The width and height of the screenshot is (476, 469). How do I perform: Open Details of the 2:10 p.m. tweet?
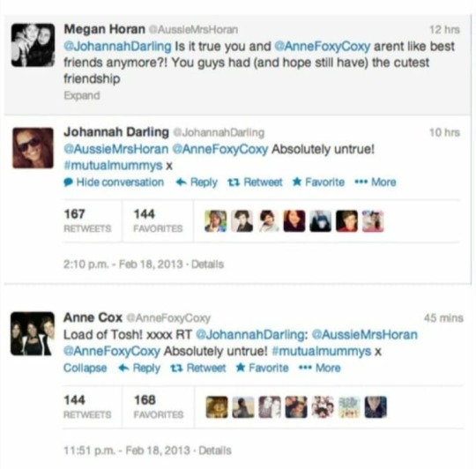(208, 264)
